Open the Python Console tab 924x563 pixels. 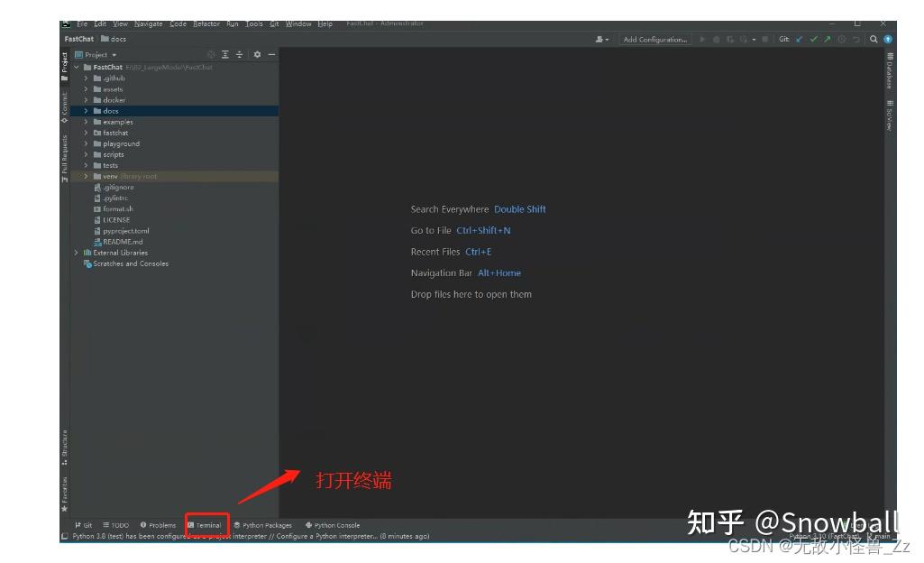pos(333,525)
